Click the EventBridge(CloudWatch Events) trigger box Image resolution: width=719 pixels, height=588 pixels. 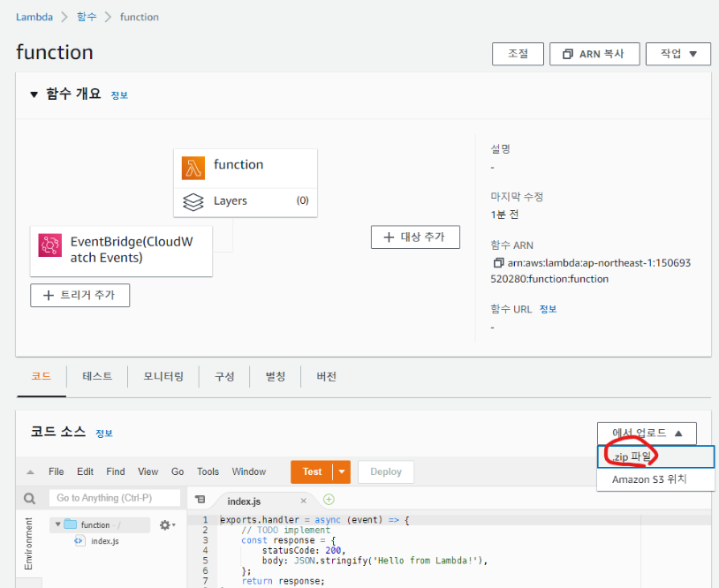121,251
